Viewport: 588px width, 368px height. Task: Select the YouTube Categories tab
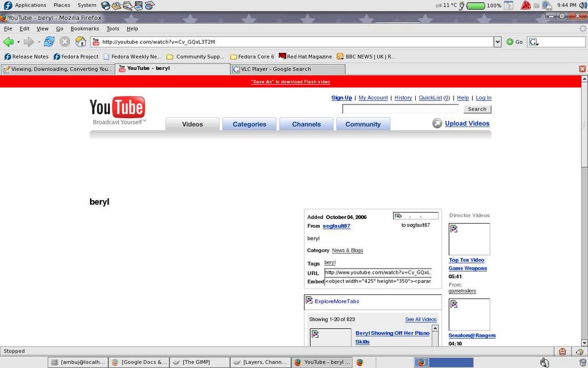pyautogui.click(x=249, y=124)
